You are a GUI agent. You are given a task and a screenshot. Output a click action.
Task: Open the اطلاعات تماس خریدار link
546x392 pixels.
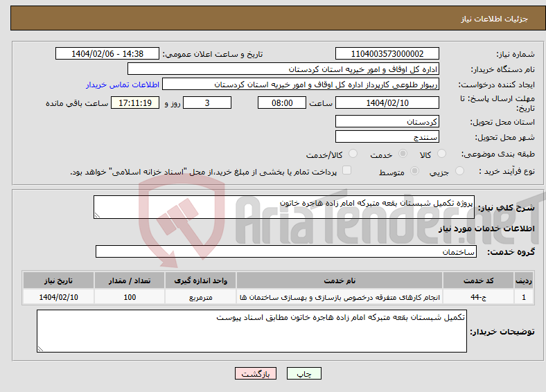pos(123,84)
